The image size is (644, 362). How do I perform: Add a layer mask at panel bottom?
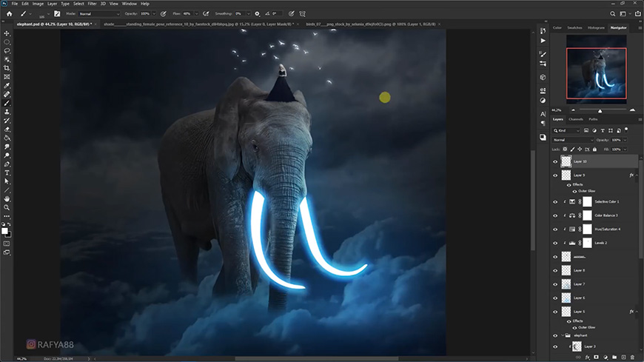click(x=597, y=358)
